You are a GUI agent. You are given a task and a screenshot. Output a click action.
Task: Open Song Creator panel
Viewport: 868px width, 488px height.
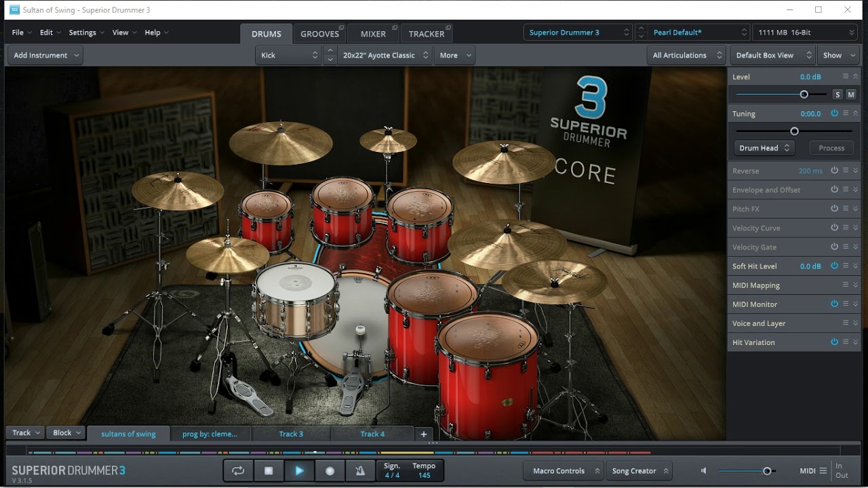(639, 471)
